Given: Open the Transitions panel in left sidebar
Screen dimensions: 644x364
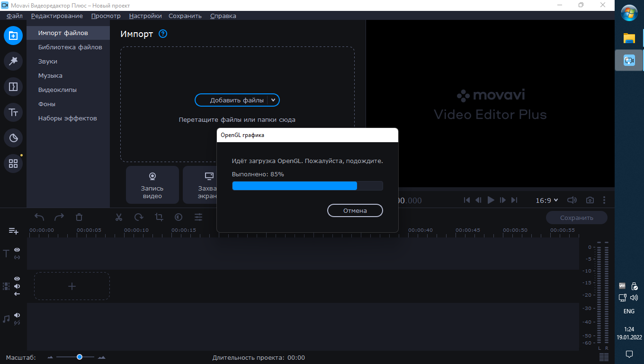Looking at the screenshot, I should click(x=13, y=87).
